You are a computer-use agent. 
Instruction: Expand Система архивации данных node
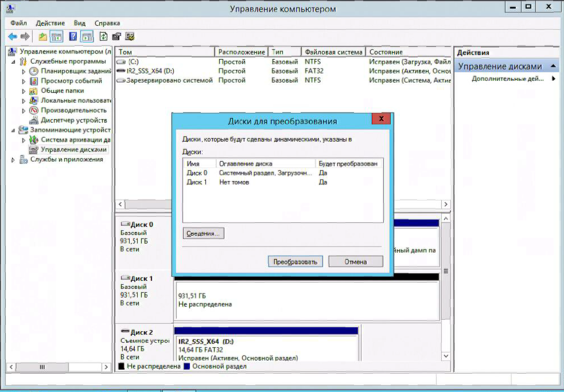(x=24, y=140)
